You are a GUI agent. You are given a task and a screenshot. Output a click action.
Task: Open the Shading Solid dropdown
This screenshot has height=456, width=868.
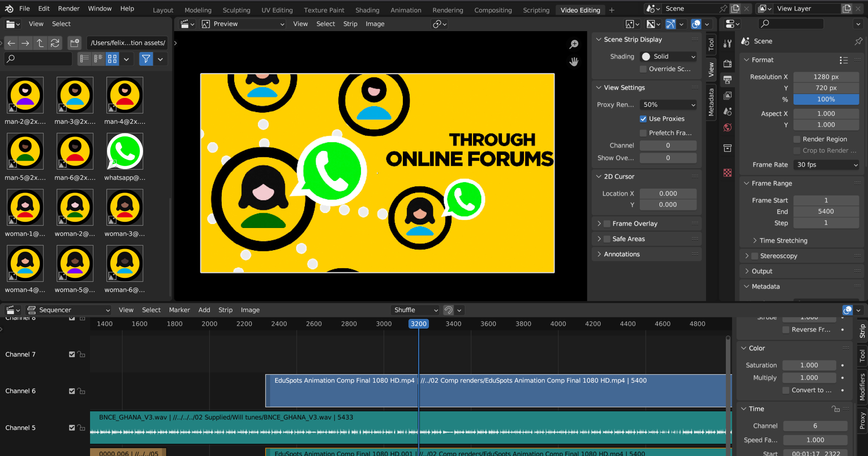668,56
